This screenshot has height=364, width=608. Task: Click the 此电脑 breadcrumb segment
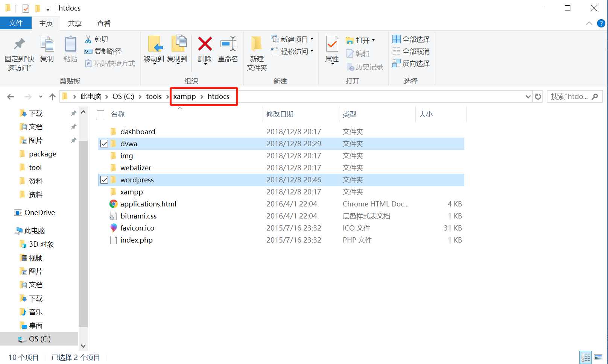point(91,97)
